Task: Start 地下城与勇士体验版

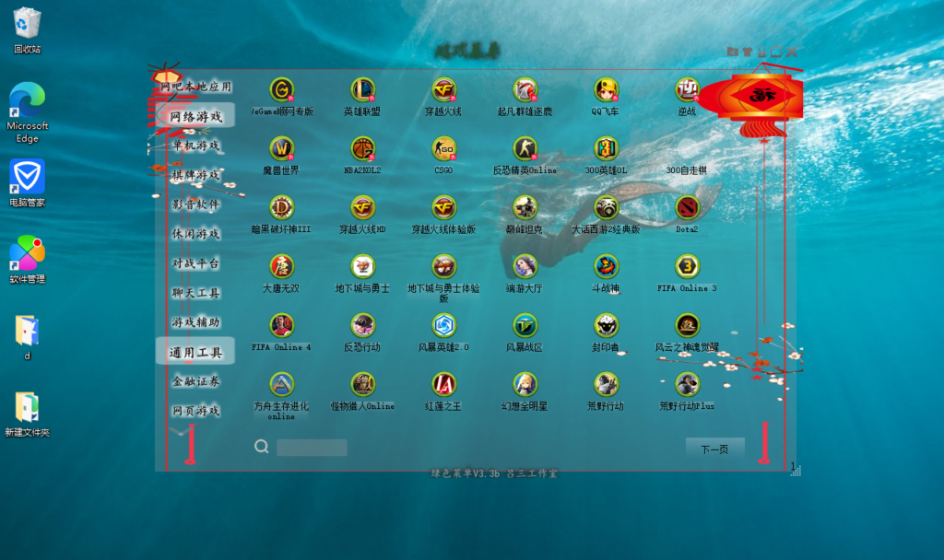Action: click(x=443, y=267)
